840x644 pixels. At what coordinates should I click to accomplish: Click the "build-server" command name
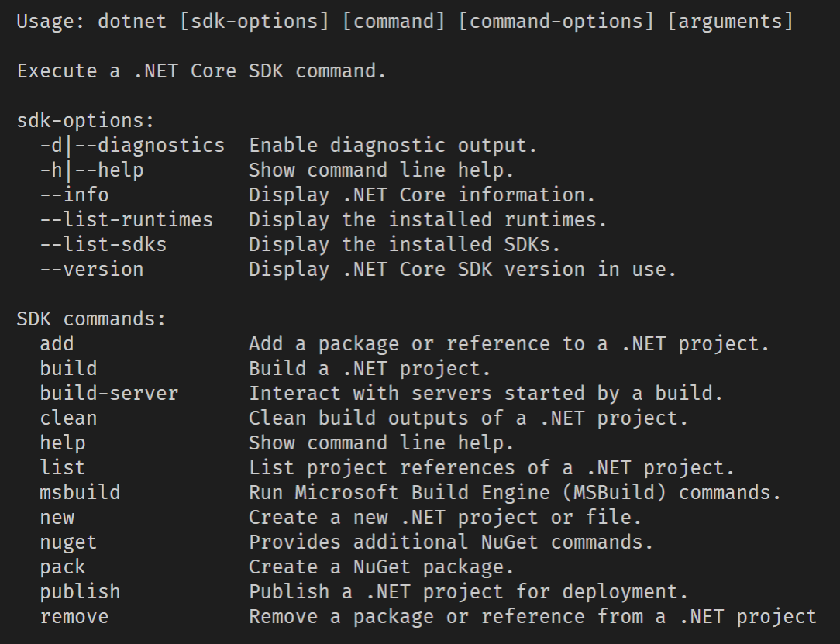109,394
